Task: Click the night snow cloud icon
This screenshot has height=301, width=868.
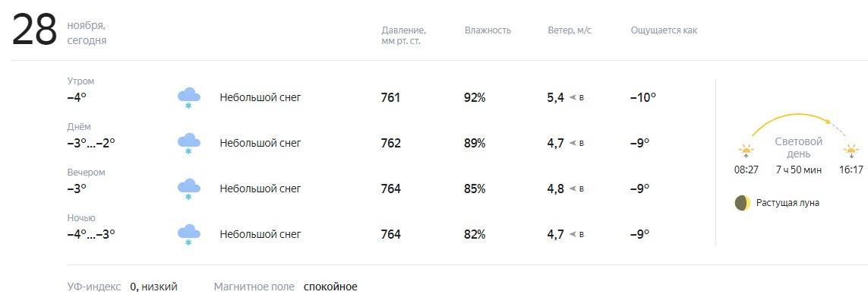Action: coord(189,234)
